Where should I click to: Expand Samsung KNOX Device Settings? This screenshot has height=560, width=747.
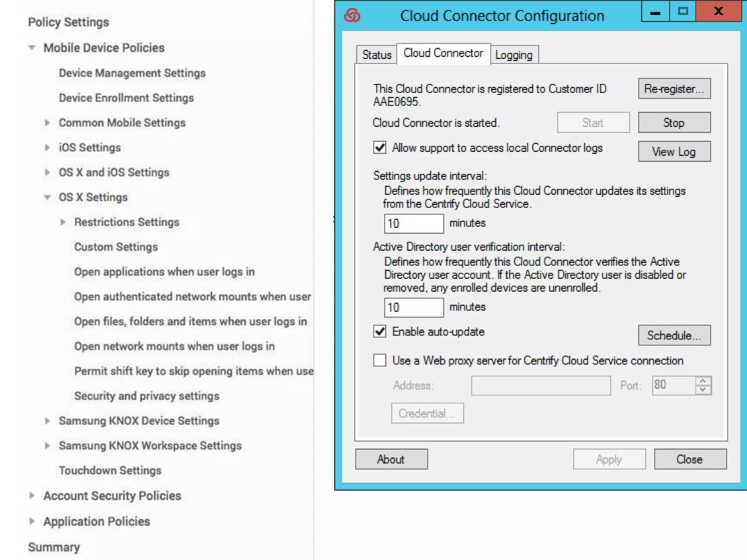tap(47, 421)
